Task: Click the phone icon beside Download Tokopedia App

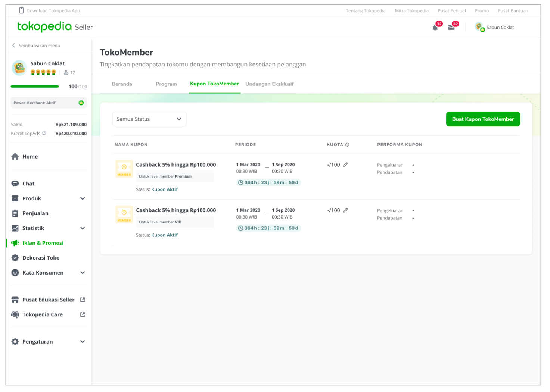Action: tap(21, 10)
